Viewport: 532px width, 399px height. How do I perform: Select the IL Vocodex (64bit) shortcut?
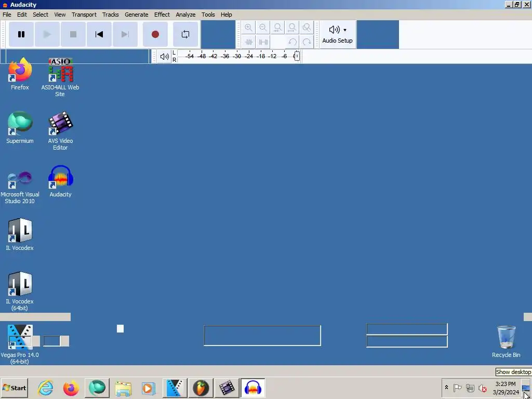click(20, 291)
